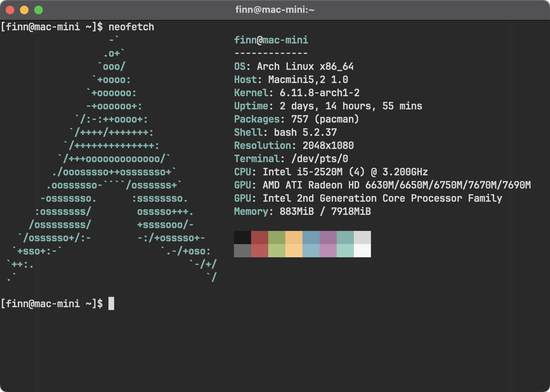Click the mint cyan swatch in bottom row
550x392 pixels.
[x=345, y=251]
